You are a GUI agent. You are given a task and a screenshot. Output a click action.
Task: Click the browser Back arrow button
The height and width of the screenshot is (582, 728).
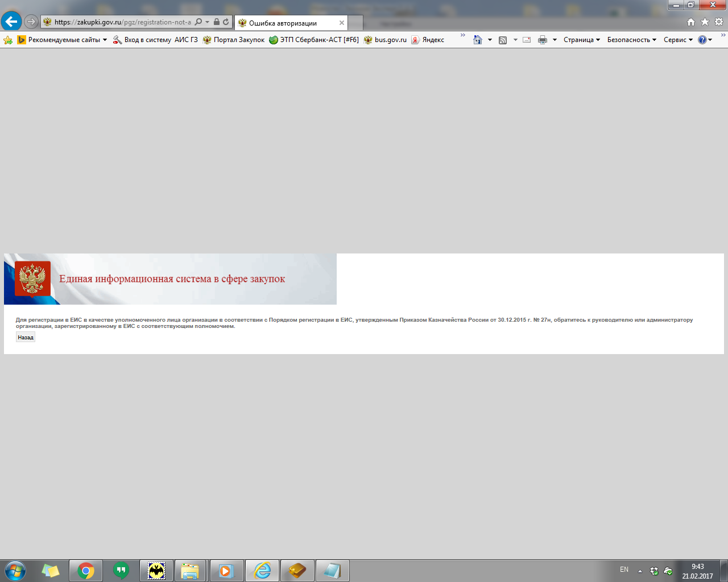click(x=11, y=22)
